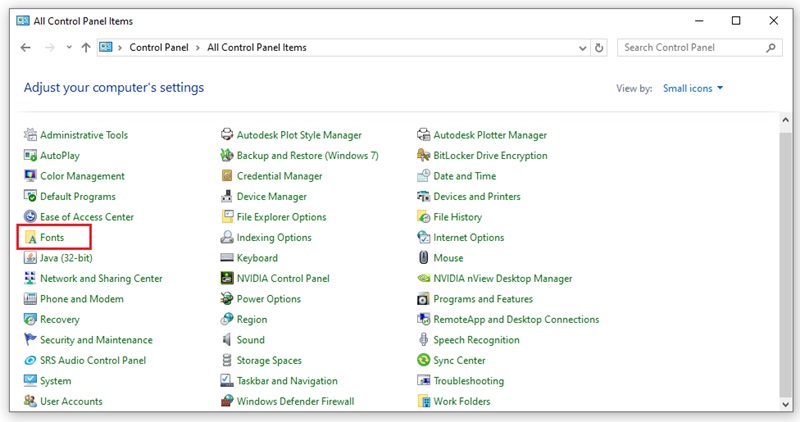Screen dimensions: 800x422
Task: Open NVIDIA nView Desktop Manager link
Action: click(x=503, y=279)
